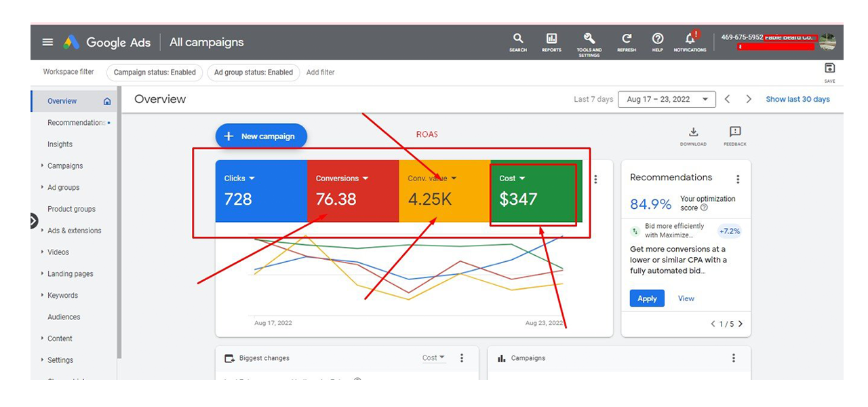Image resolution: width=868 pixels, height=407 pixels.
Task: Open the date range dropdown
Action: [667, 99]
